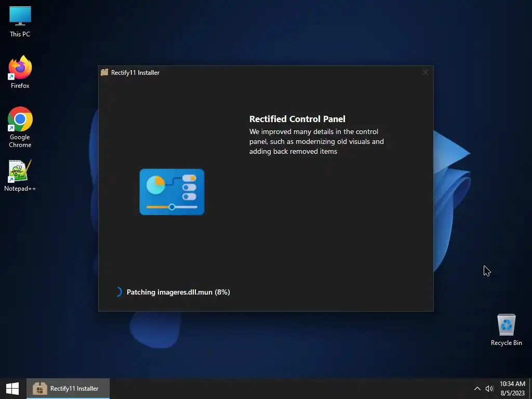Open the volume speaker tray icon

(x=489, y=389)
